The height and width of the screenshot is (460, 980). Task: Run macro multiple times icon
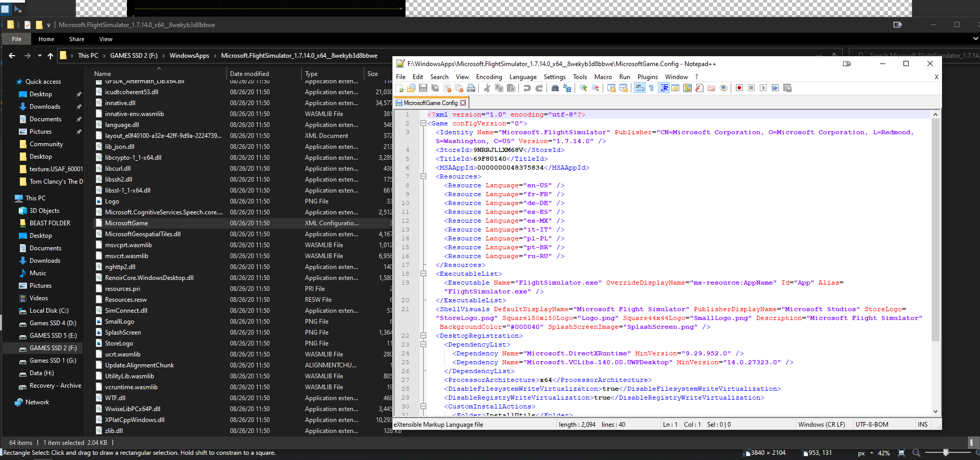(x=774, y=88)
